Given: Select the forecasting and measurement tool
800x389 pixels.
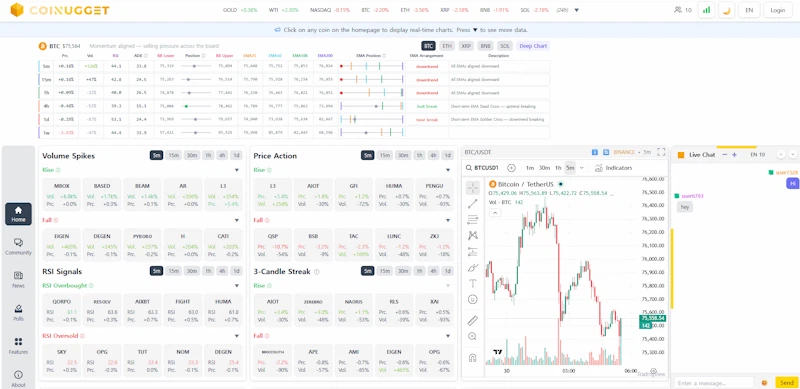Looking at the screenshot, I should (x=472, y=252).
